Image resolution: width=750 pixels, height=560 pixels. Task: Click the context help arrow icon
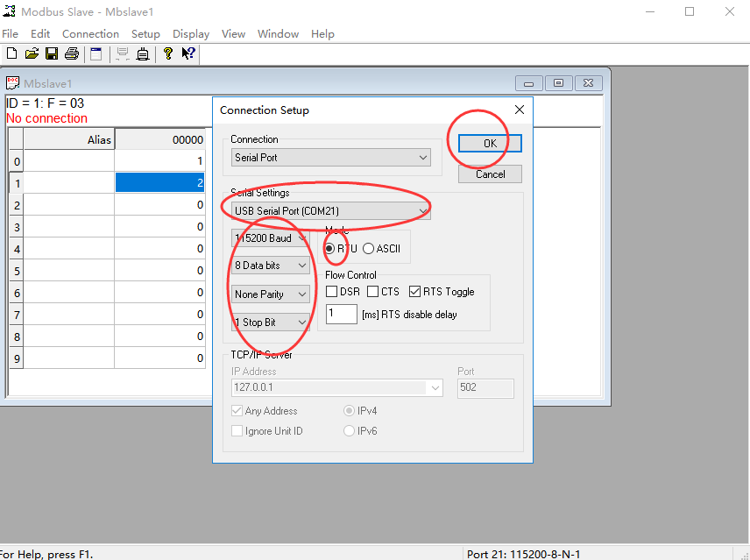(187, 53)
